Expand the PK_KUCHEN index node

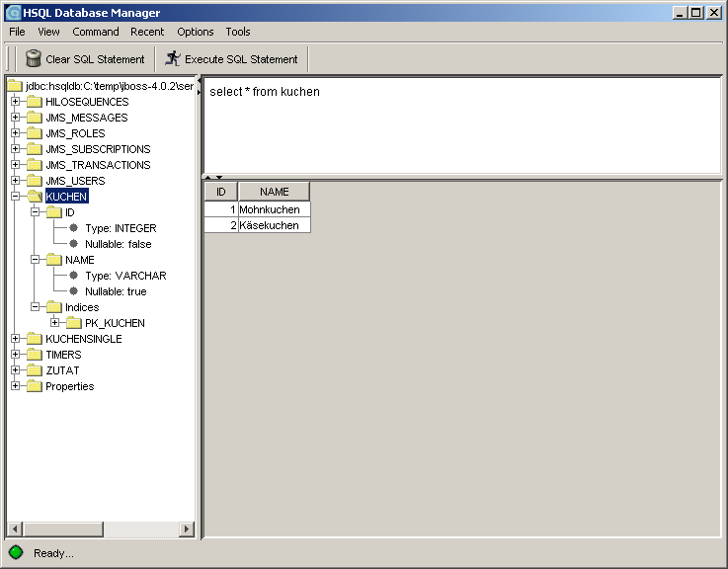click(54, 322)
